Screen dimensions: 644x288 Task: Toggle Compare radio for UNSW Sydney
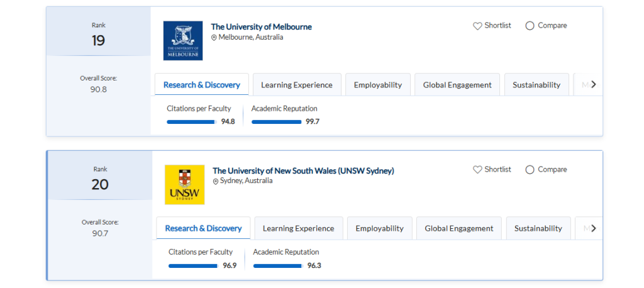[x=530, y=170]
